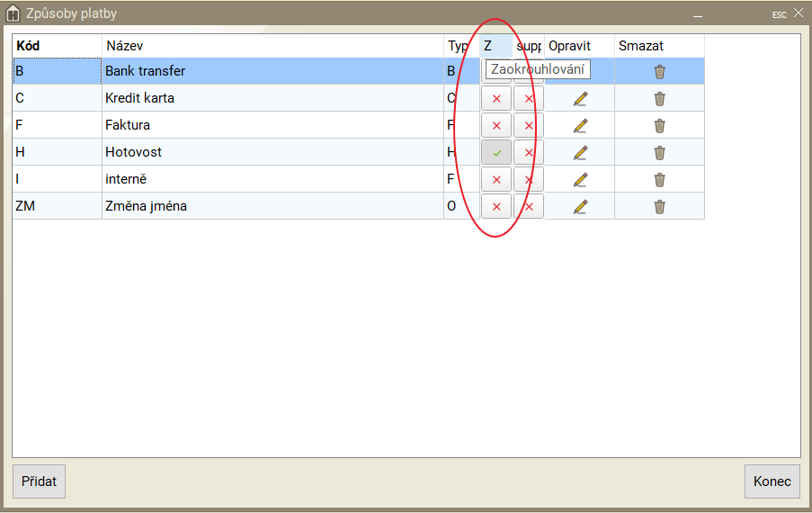Screen dimensions: 812x513
Task: Edit the Hotovost payment method
Action: click(x=580, y=152)
